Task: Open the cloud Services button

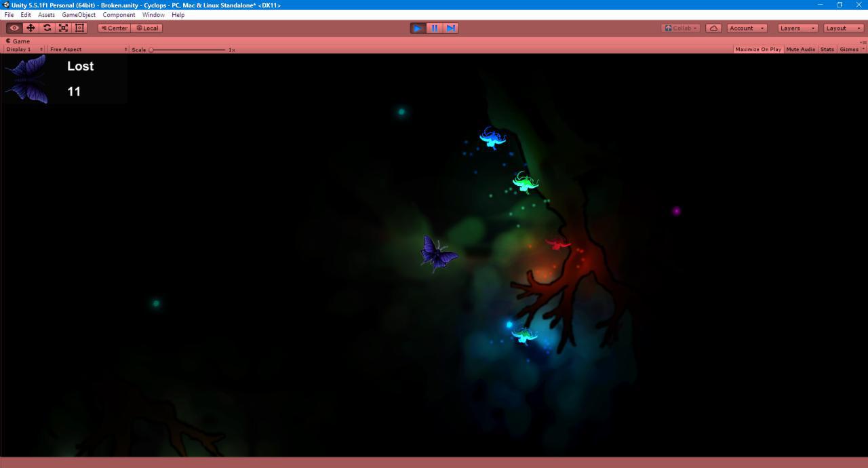Action: pos(713,28)
